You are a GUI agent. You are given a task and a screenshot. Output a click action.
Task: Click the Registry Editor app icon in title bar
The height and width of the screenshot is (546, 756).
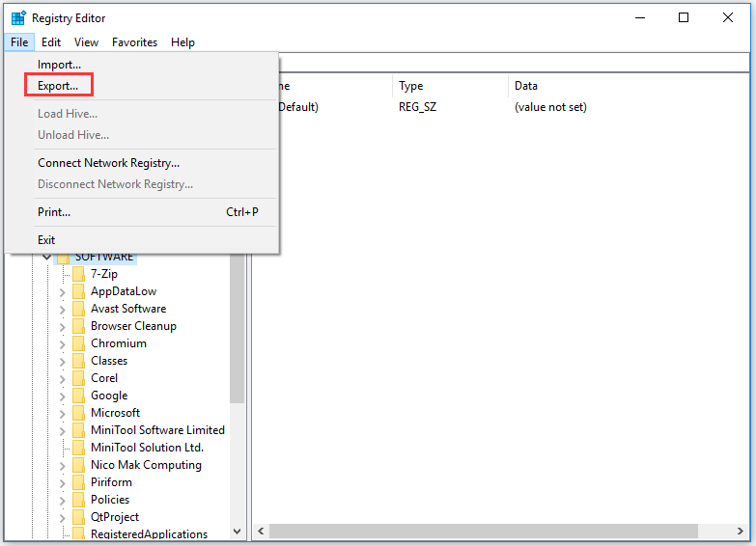coord(18,17)
